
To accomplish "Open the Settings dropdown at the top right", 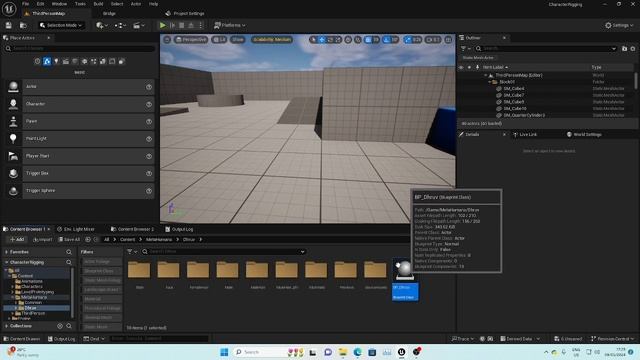I will [x=619, y=25].
